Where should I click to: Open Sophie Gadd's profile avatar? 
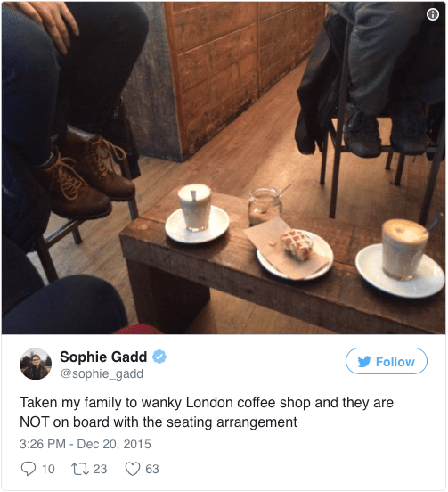36,364
